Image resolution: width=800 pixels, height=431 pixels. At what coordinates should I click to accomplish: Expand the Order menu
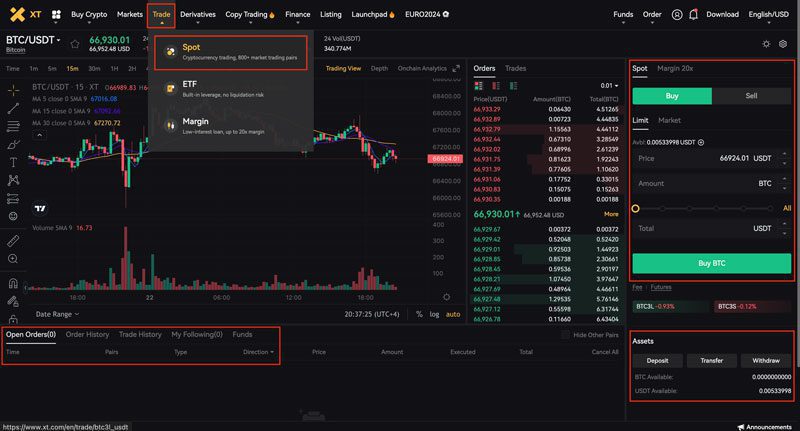pos(652,15)
